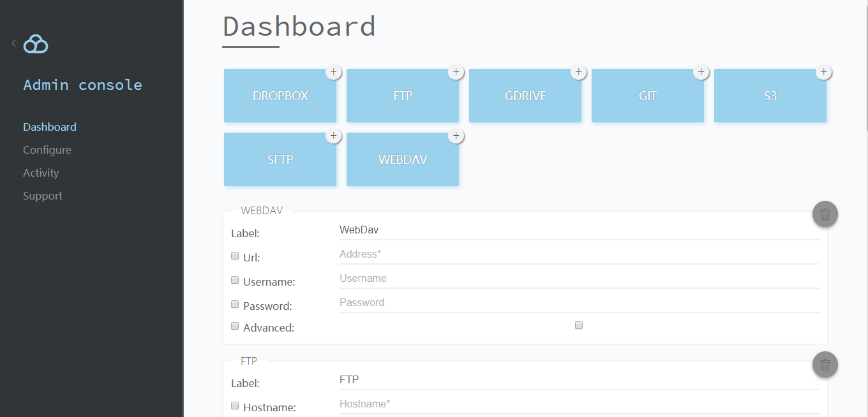Click the FTP fieldset legend
The image size is (868, 417).
[x=249, y=361]
